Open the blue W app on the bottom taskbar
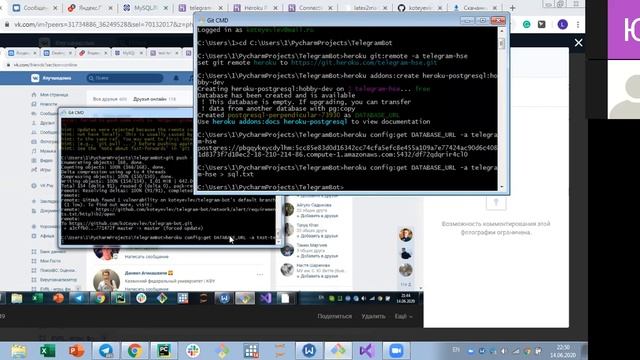The width and height of the screenshot is (640, 360). pyautogui.click(x=309, y=351)
